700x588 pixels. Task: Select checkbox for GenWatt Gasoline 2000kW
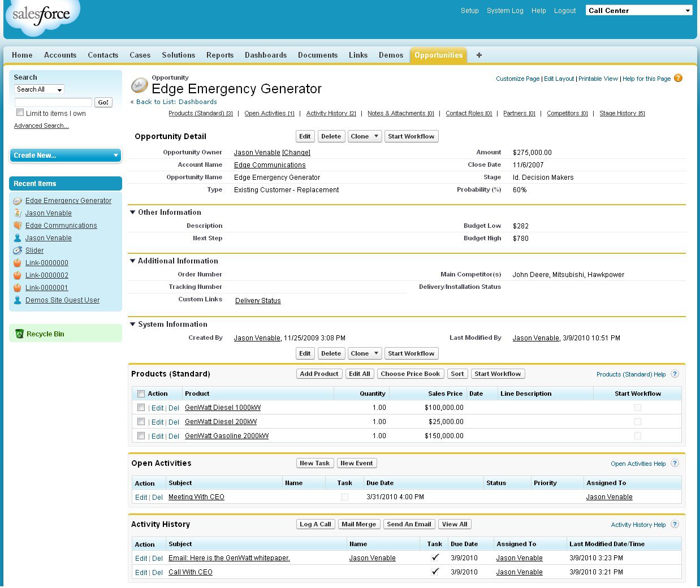141,435
